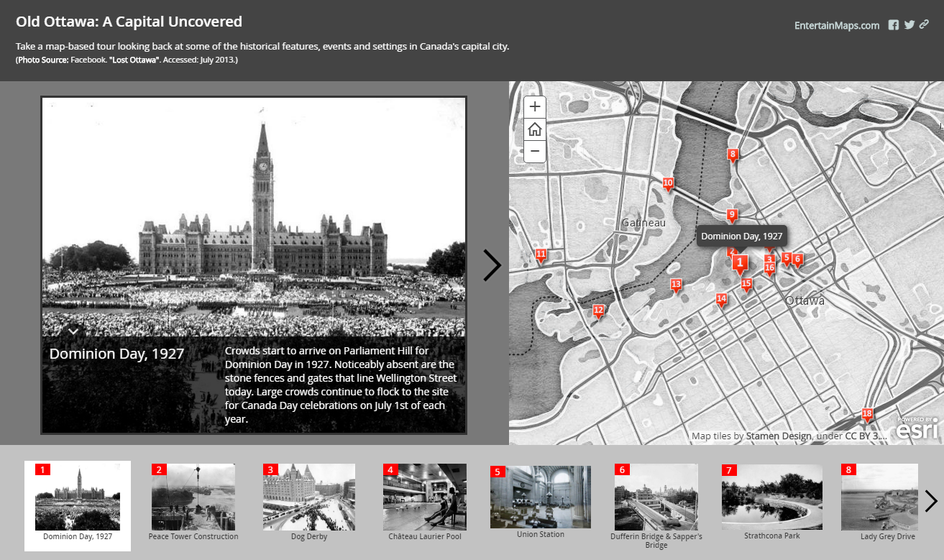Click the Dominion Day, 1927 map tooltip
The image size is (944, 560).
pos(741,237)
